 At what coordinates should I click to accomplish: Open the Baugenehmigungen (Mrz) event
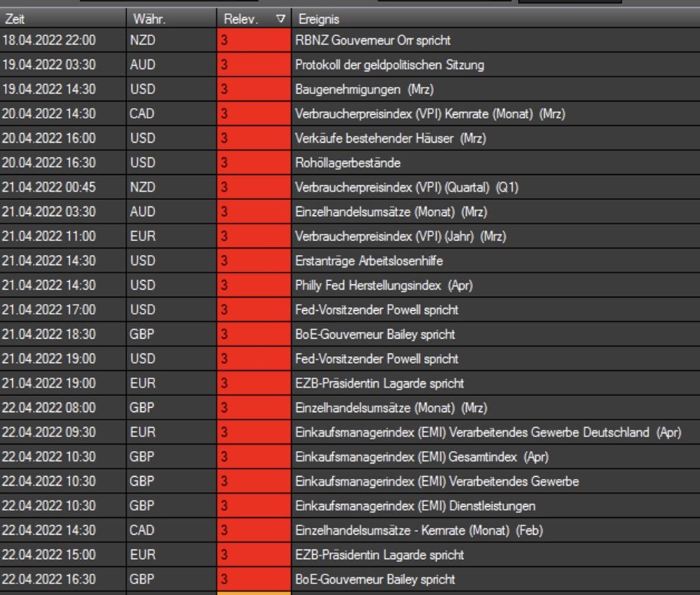point(364,89)
